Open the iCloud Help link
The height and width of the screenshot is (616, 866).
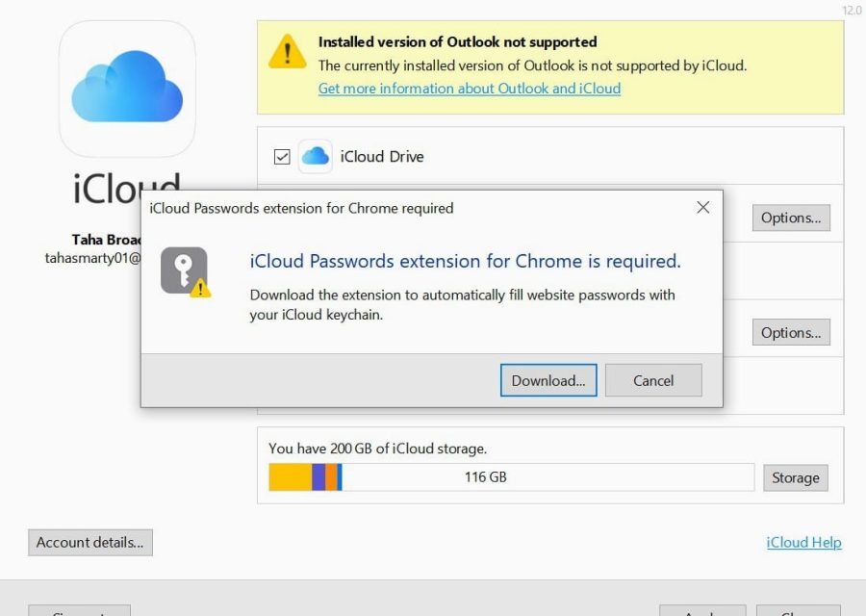[x=803, y=542]
